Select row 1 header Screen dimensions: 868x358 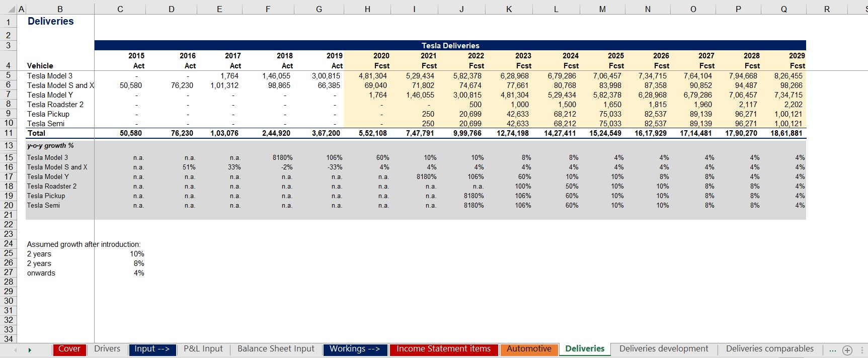coord(8,22)
